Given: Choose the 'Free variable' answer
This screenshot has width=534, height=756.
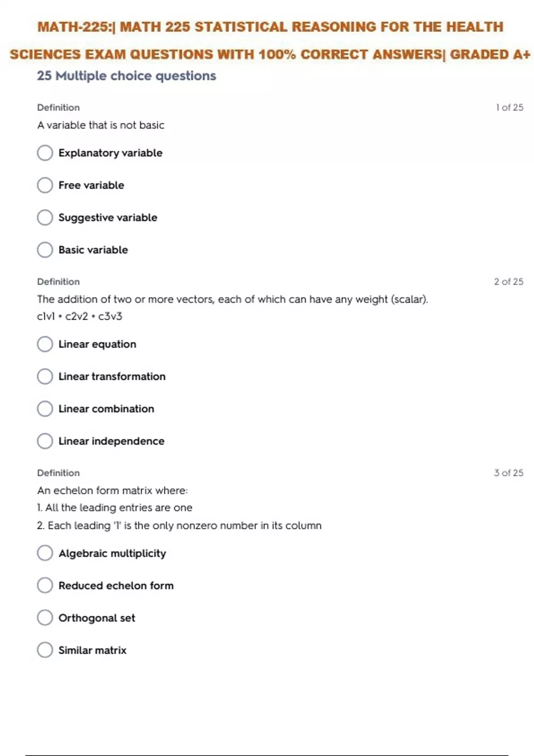Looking at the screenshot, I should point(45,185).
